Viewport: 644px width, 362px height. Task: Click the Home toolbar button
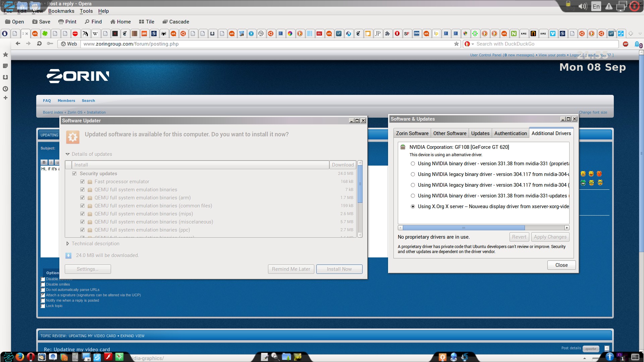coord(120,22)
